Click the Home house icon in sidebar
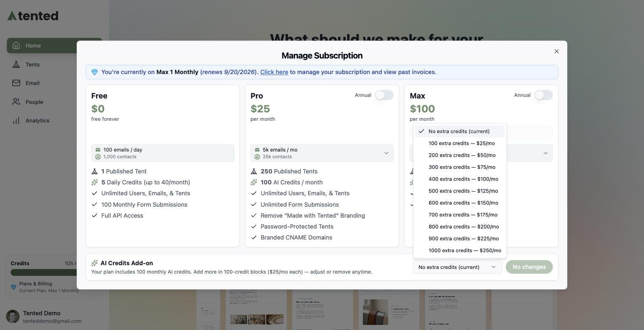 tap(16, 45)
